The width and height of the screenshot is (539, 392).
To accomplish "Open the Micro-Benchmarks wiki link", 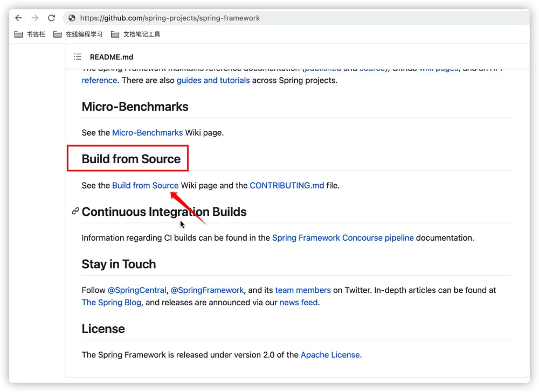I will (148, 133).
